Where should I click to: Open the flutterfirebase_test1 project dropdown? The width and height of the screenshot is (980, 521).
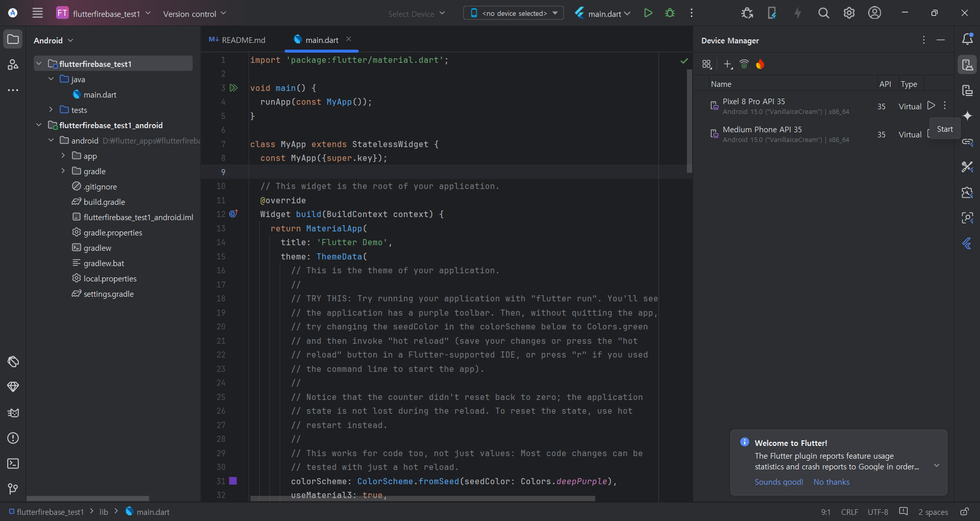[104, 13]
